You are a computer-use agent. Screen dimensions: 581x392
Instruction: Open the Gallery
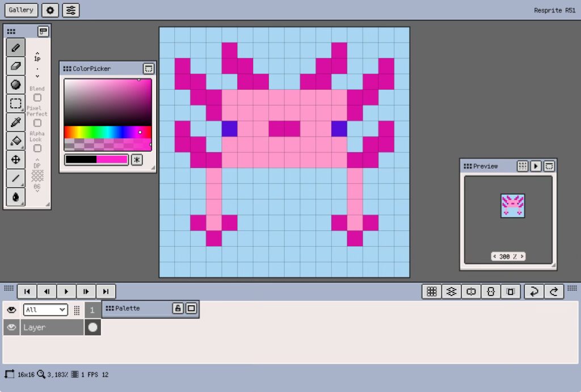pos(20,10)
